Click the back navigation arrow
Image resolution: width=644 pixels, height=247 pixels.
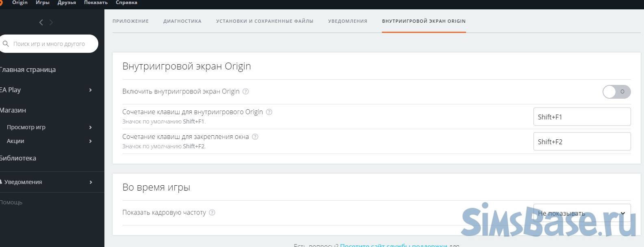pyautogui.click(x=41, y=23)
